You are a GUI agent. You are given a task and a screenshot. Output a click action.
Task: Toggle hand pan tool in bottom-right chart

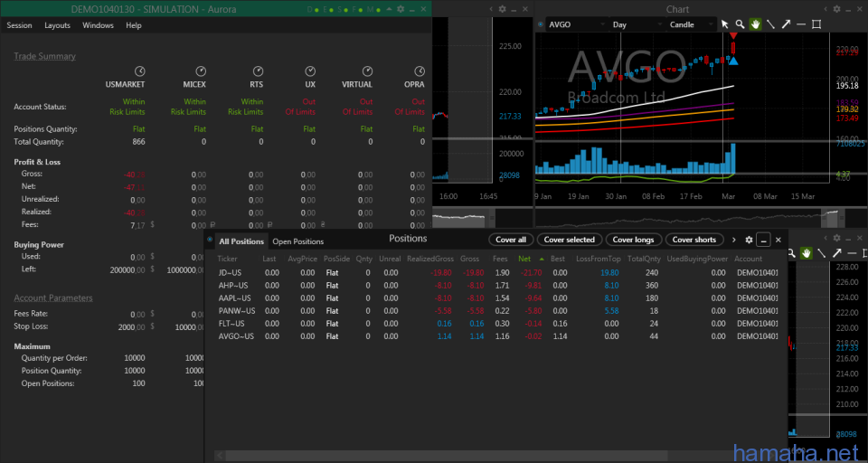pyautogui.click(x=807, y=253)
